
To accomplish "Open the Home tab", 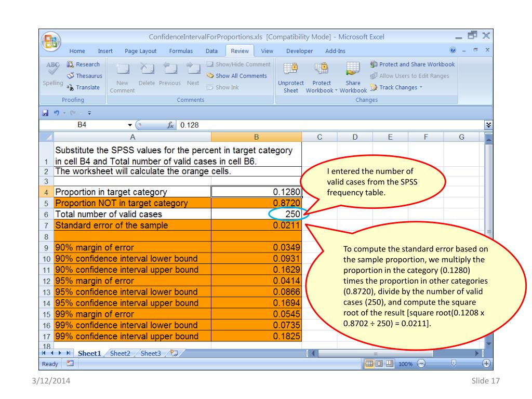I will click(x=77, y=51).
